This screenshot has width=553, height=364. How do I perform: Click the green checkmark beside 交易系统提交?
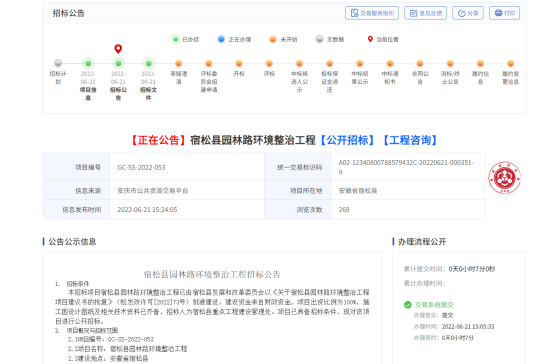pyautogui.click(x=408, y=305)
